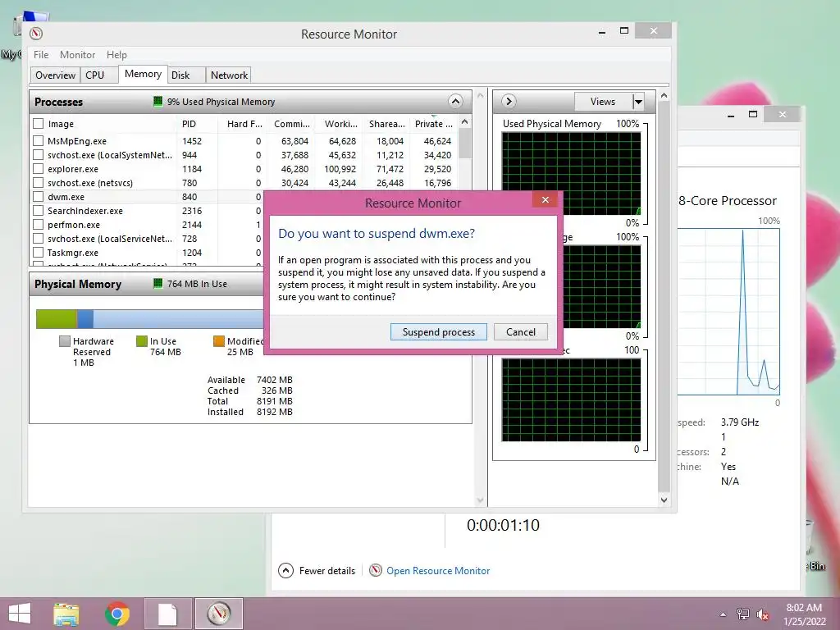Tick the perfmon.exe checkbox
The image size is (840, 630).
(38, 225)
